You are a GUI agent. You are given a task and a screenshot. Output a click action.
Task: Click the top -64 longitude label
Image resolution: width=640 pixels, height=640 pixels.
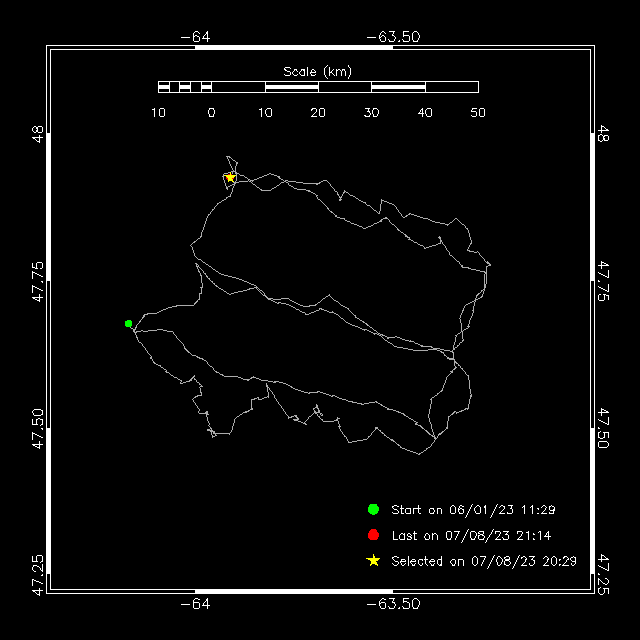196,37
